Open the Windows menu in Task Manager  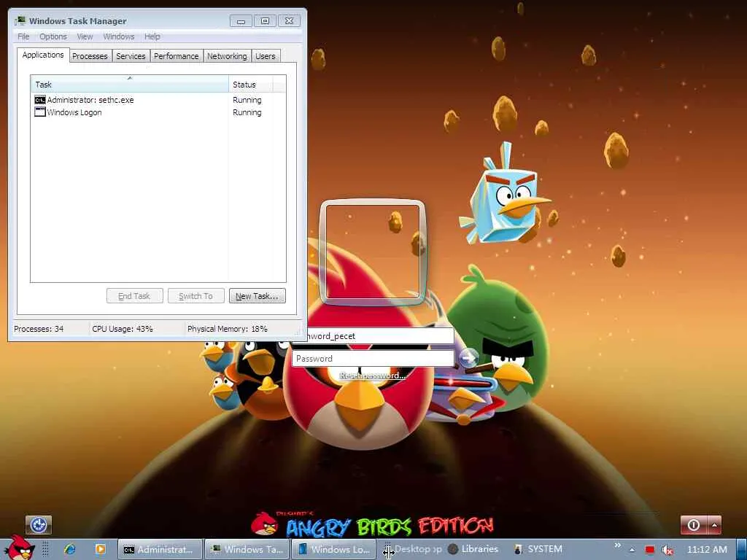119,36
